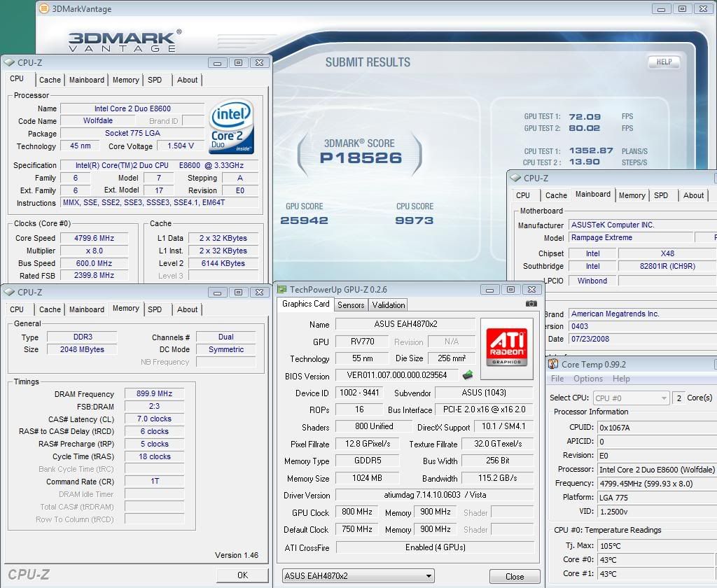717x588 pixels.
Task: Click the 3DMarkVantage title bar icon
Action: [x=44, y=9]
